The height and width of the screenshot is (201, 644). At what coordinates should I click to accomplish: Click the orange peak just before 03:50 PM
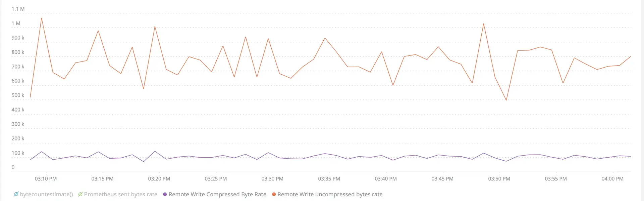(x=484, y=24)
